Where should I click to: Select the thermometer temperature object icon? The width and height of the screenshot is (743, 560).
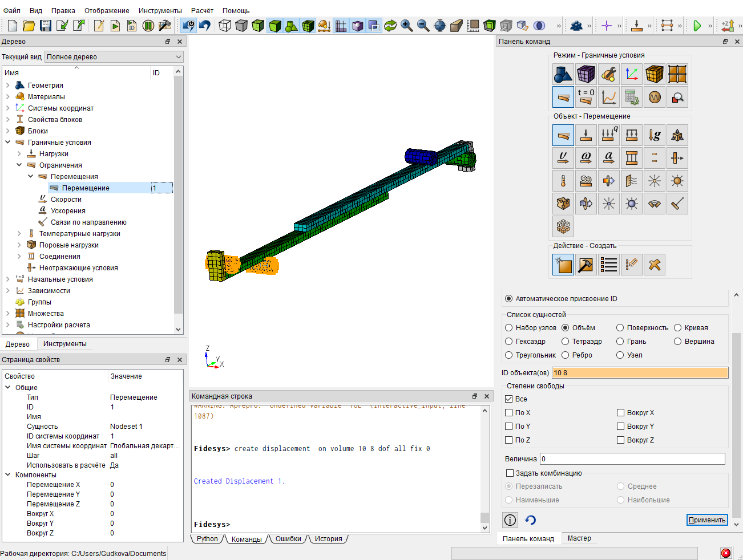tap(563, 181)
